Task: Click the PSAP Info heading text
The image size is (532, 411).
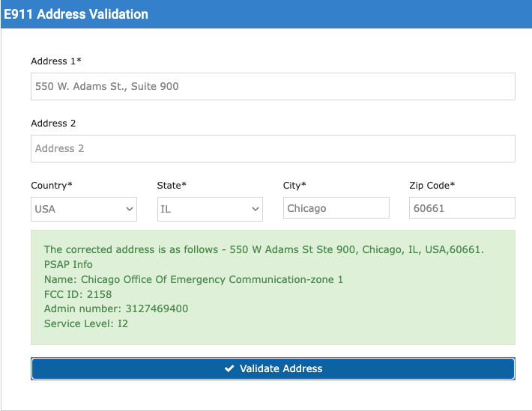Action: pos(68,264)
